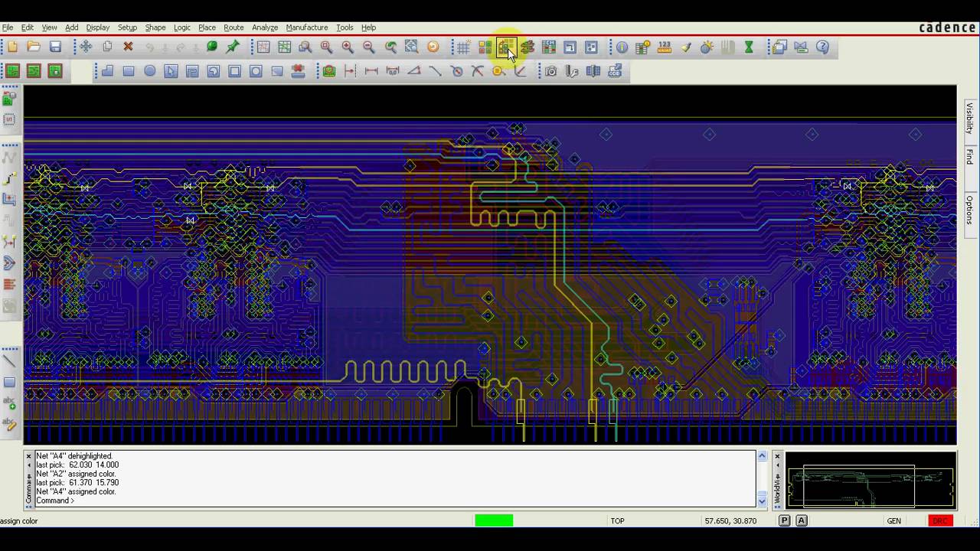980x551 pixels.
Task: Click the Command > input line
Action: [x=394, y=501]
